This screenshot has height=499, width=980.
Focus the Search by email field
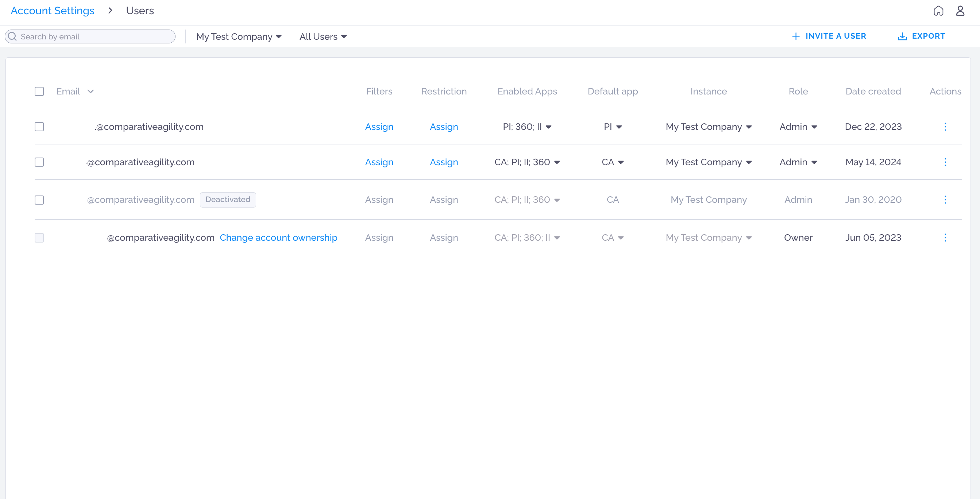point(90,36)
